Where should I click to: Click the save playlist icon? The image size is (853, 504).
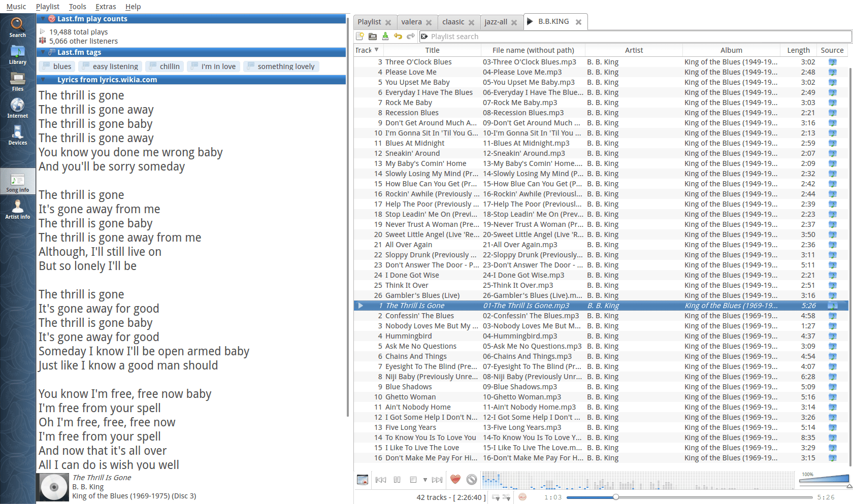click(x=385, y=36)
